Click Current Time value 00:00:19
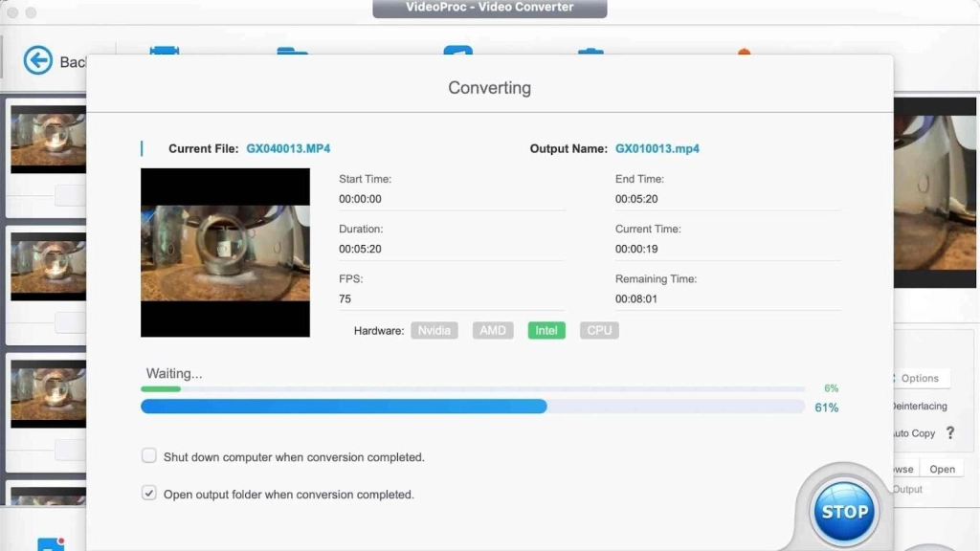The width and height of the screenshot is (980, 551). click(x=635, y=250)
